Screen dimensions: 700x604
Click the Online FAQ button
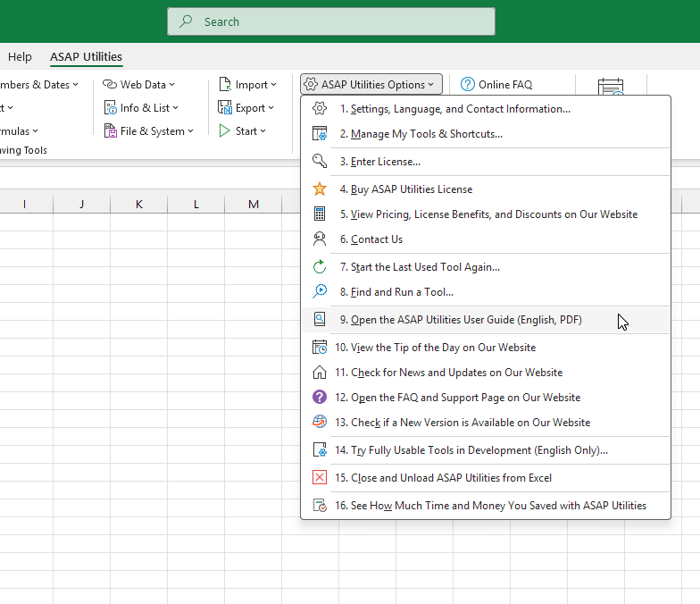tap(496, 84)
